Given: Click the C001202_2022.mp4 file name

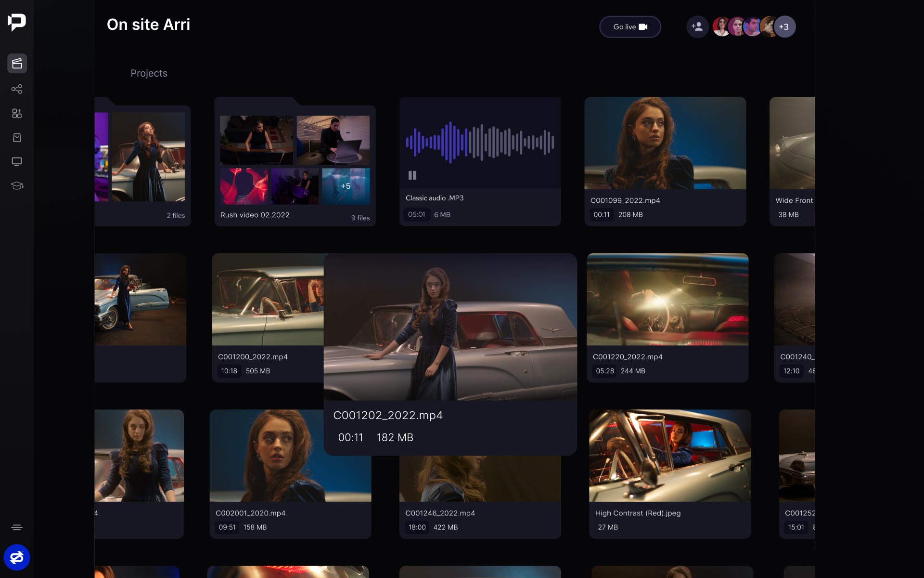Looking at the screenshot, I should click(x=388, y=415).
